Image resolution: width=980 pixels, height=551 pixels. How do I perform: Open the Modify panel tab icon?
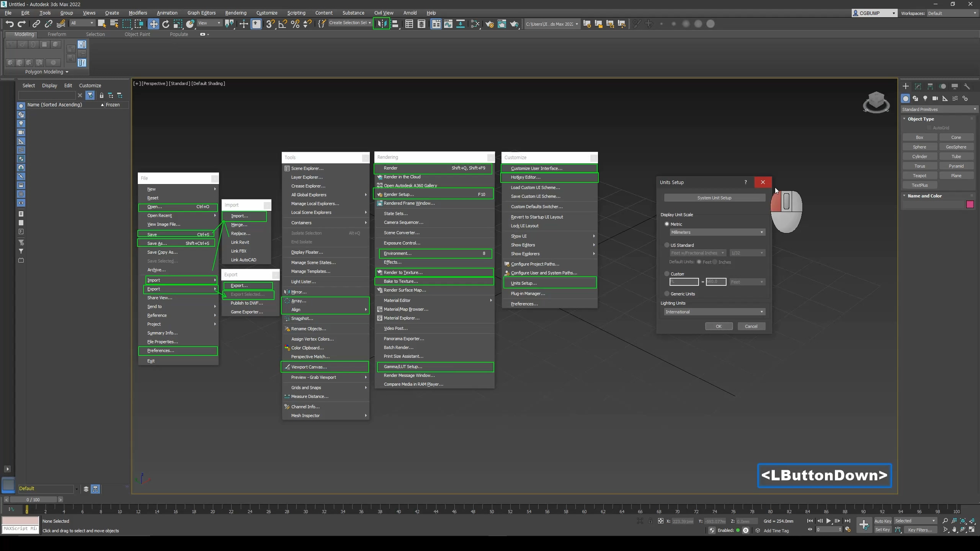[x=918, y=86]
